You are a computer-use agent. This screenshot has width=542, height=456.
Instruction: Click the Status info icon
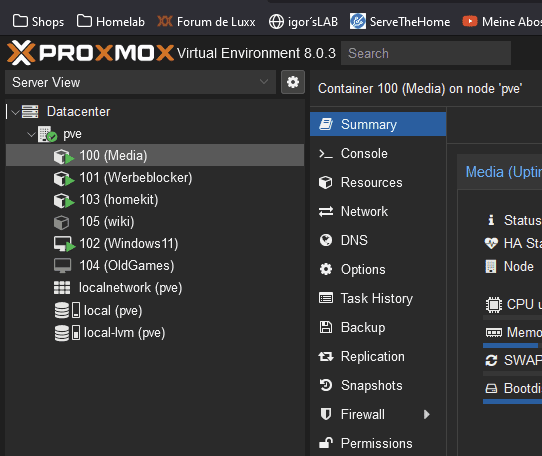pyautogui.click(x=491, y=220)
